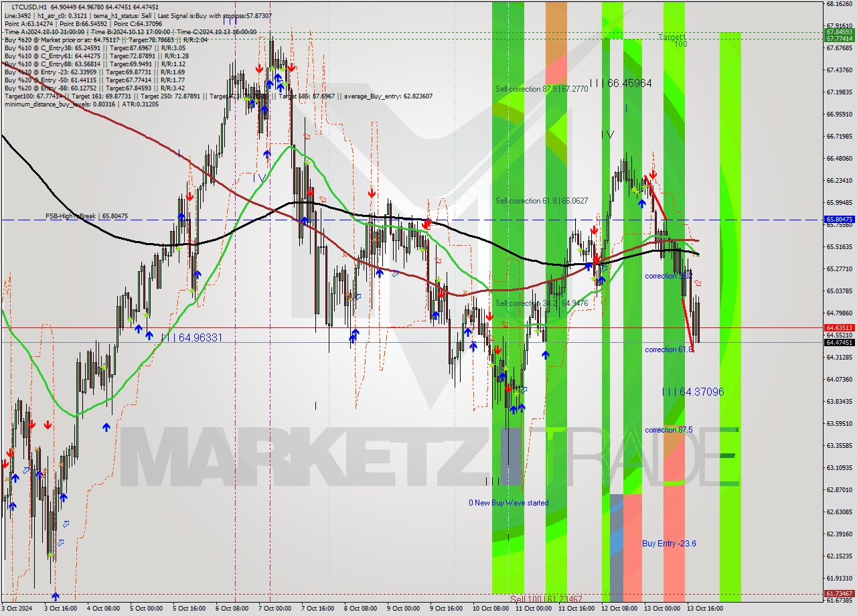Click the '3 Oct 16:00' time label

pyautogui.click(x=60, y=609)
